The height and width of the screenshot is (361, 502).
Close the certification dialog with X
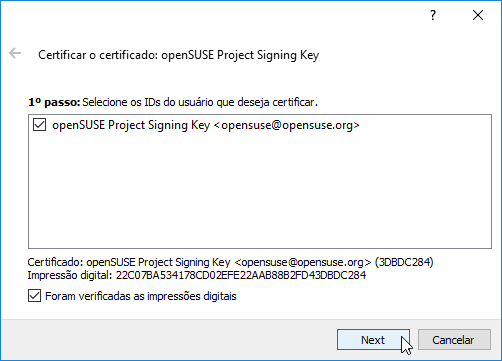[478, 15]
